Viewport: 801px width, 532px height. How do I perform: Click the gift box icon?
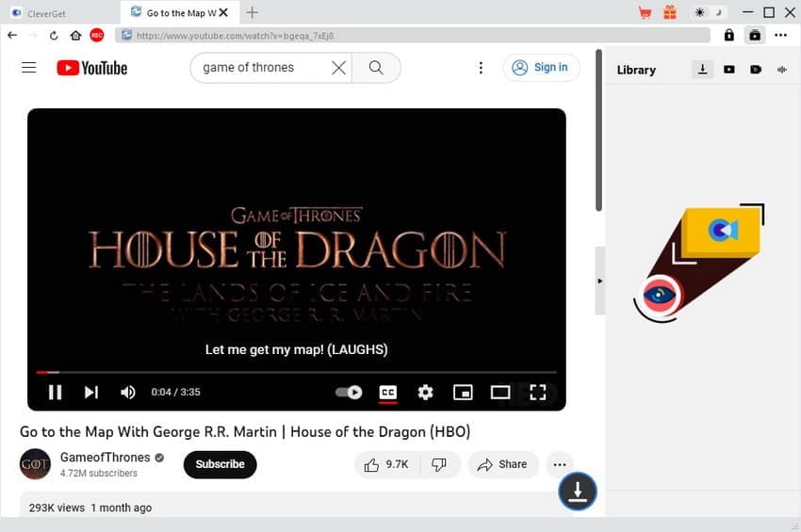coord(669,12)
